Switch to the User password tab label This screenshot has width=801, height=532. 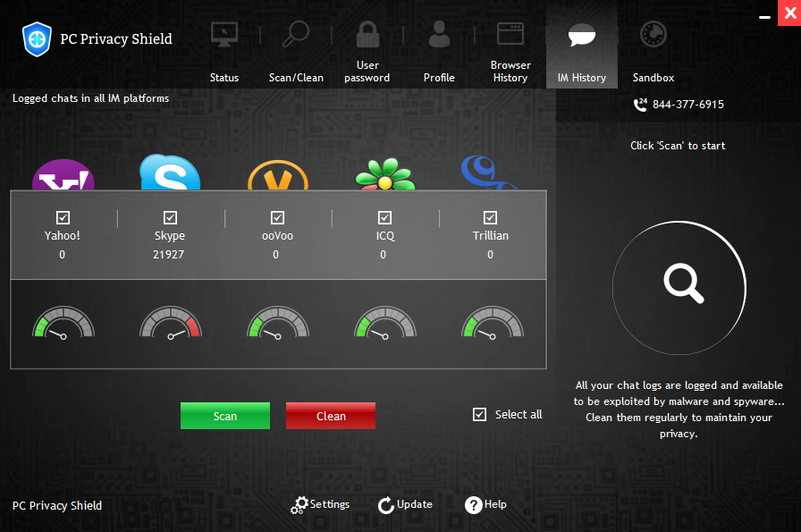tap(367, 72)
